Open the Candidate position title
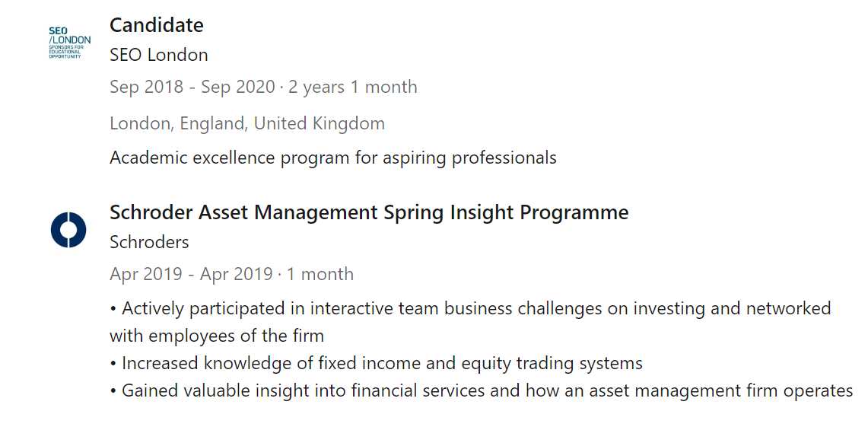The height and width of the screenshot is (427, 868). click(157, 25)
